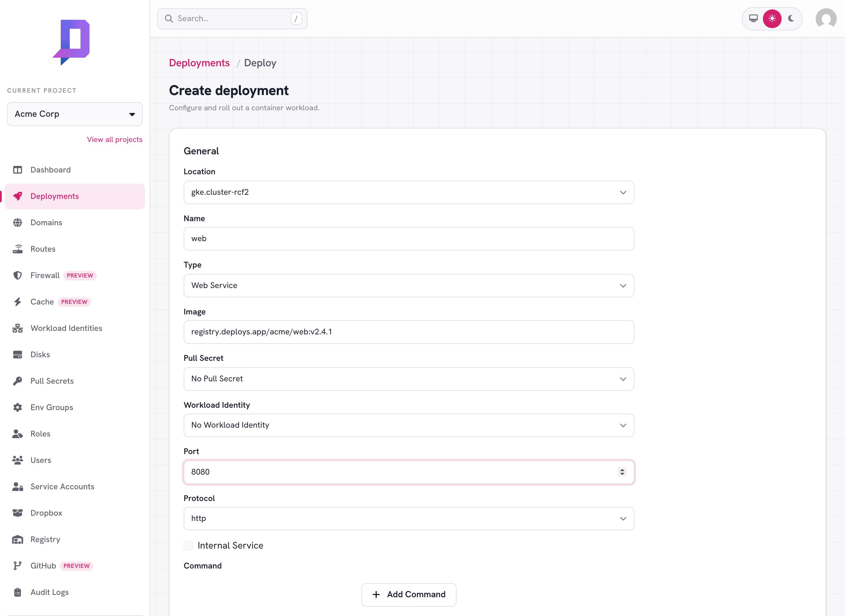The image size is (845, 616).
Task: Click Deployments breadcrumb link
Action: pyautogui.click(x=199, y=63)
